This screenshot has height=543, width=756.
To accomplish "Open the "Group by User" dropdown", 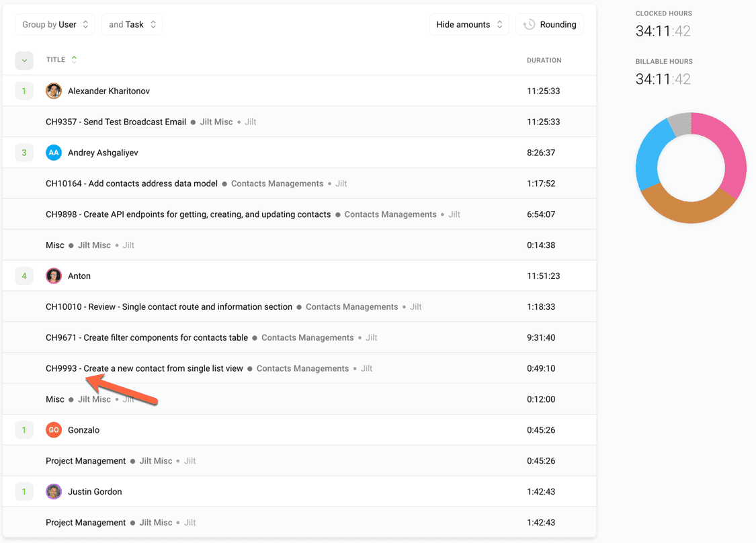I will coord(54,24).
